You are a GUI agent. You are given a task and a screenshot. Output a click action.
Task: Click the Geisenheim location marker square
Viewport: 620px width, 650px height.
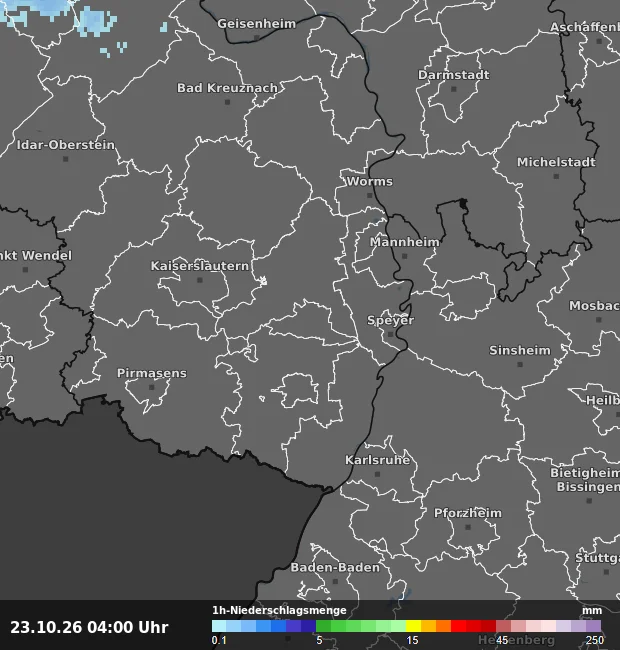(x=257, y=38)
